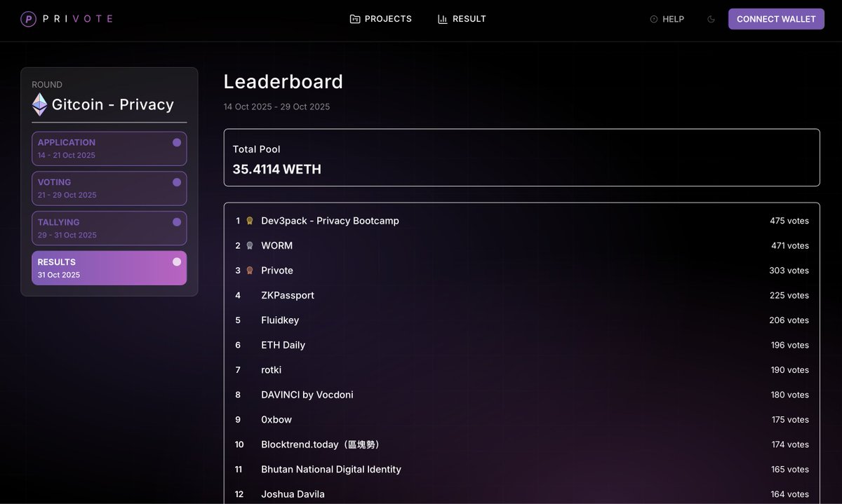
Task: Click the Results status dot
Action: pyautogui.click(x=177, y=261)
